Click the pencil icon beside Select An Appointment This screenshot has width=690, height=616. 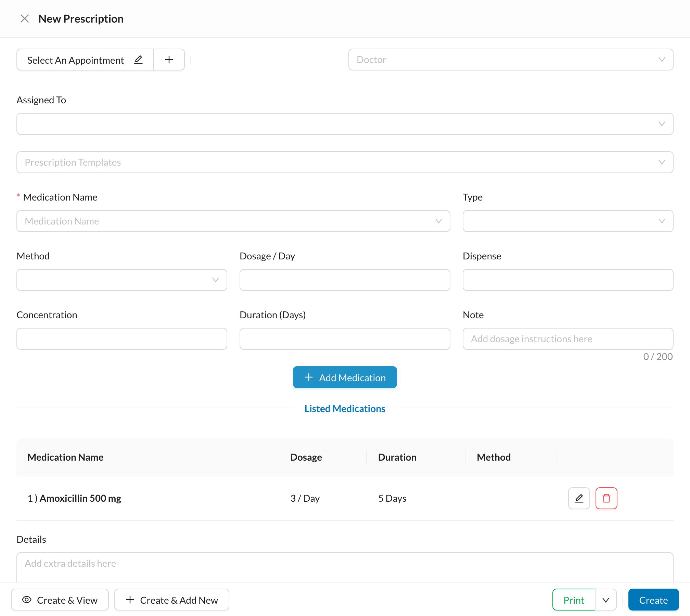(138, 60)
